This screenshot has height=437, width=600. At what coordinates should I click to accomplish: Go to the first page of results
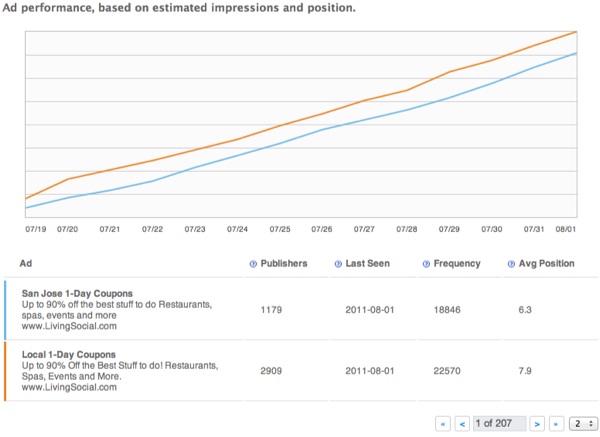(x=443, y=424)
